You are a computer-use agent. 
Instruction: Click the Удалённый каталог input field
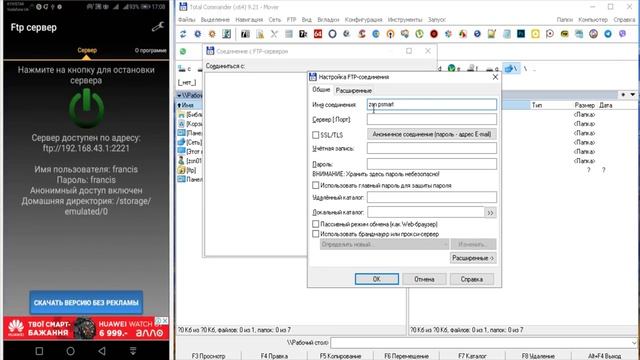coord(432,197)
